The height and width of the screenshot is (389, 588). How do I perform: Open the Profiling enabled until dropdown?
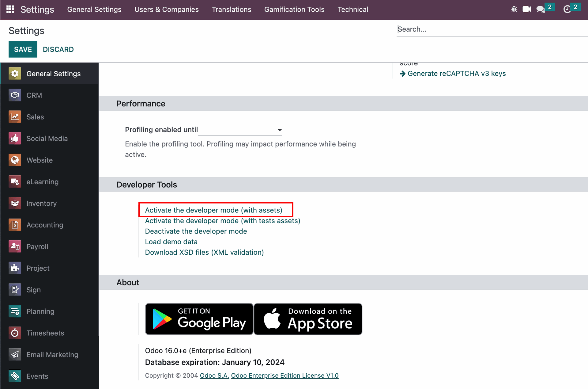(x=240, y=130)
